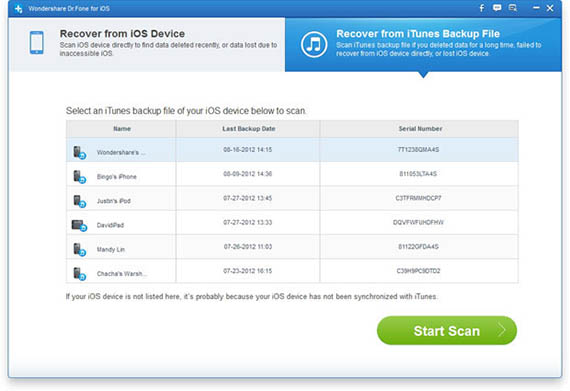Choose the Chacha's Warsh backup row
Image resolution: width=570 pixels, height=391 pixels.
tap(292, 271)
